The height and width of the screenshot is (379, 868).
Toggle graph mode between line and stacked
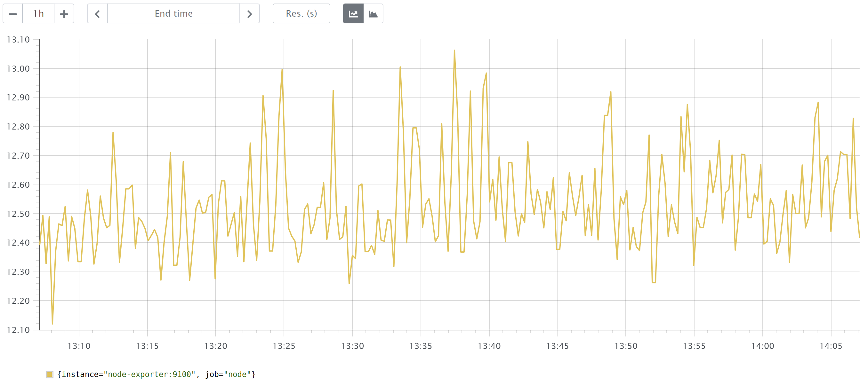363,13
